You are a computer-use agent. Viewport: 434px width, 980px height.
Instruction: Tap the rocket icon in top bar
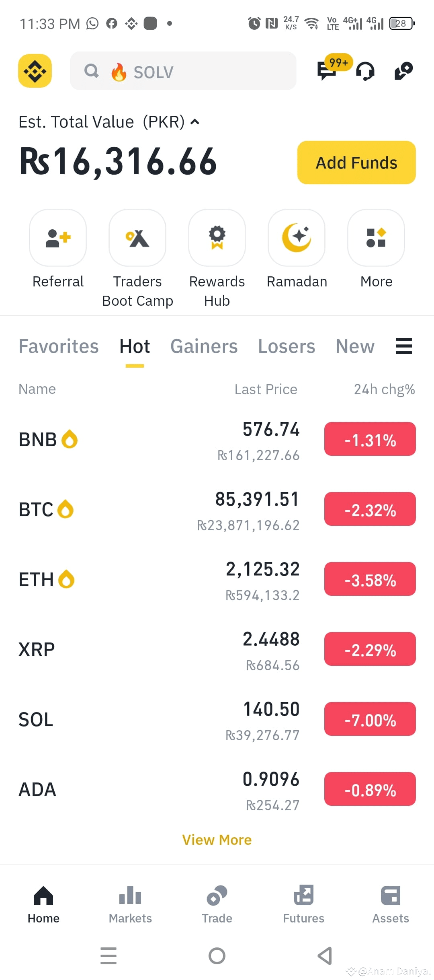(x=404, y=71)
